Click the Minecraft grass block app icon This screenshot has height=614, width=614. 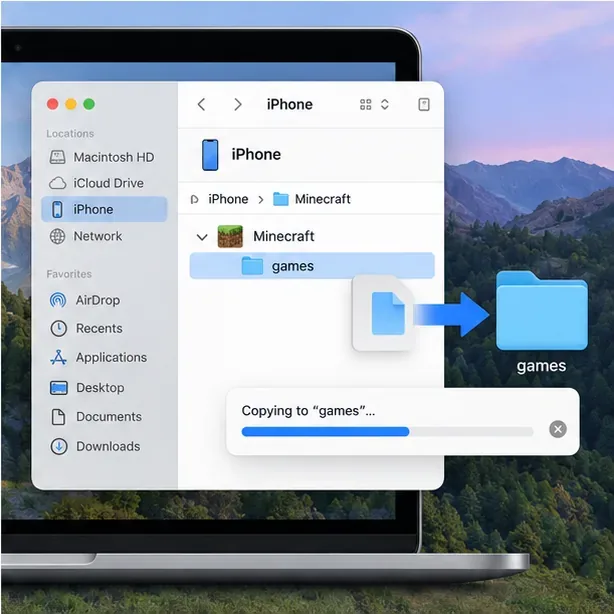[x=230, y=237]
